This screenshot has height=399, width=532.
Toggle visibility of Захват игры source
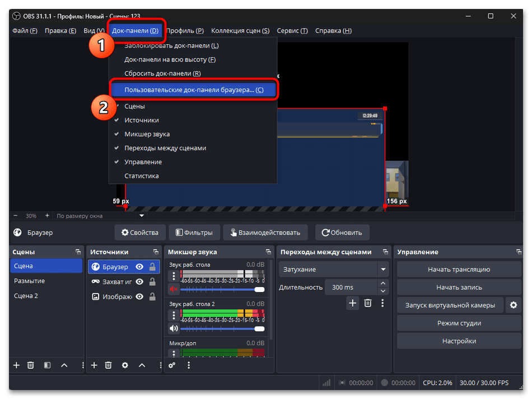pyautogui.click(x=139, y=282)
